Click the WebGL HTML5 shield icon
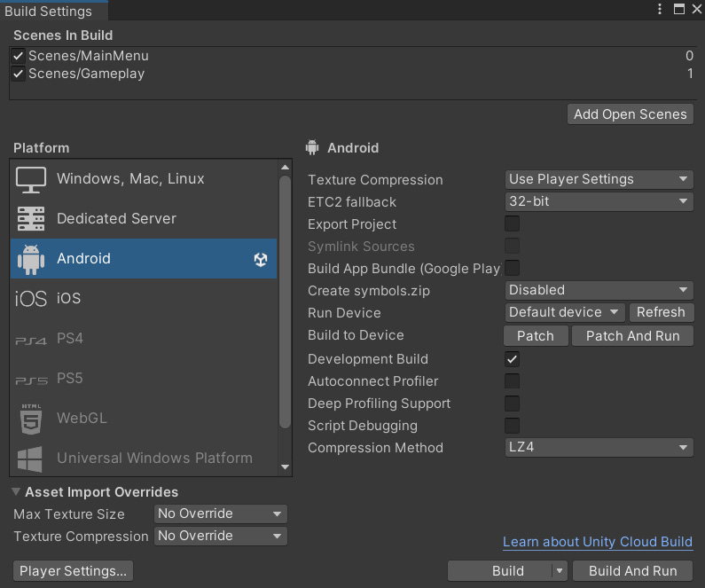This screenshot has width=705, height=588. [x=31, y=419]
